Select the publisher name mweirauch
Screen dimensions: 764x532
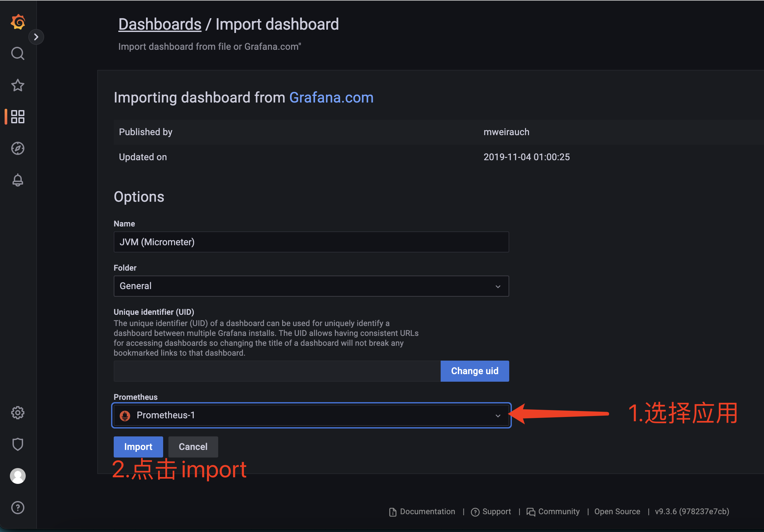tap(507, 132)
